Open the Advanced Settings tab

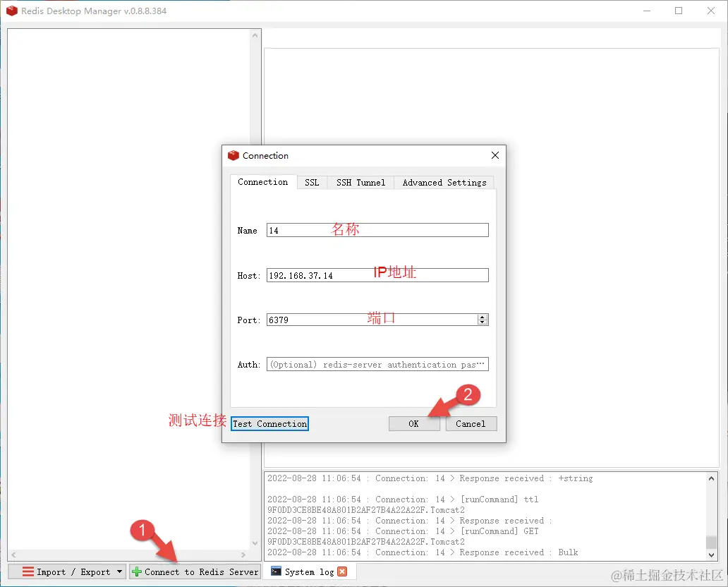444,183
